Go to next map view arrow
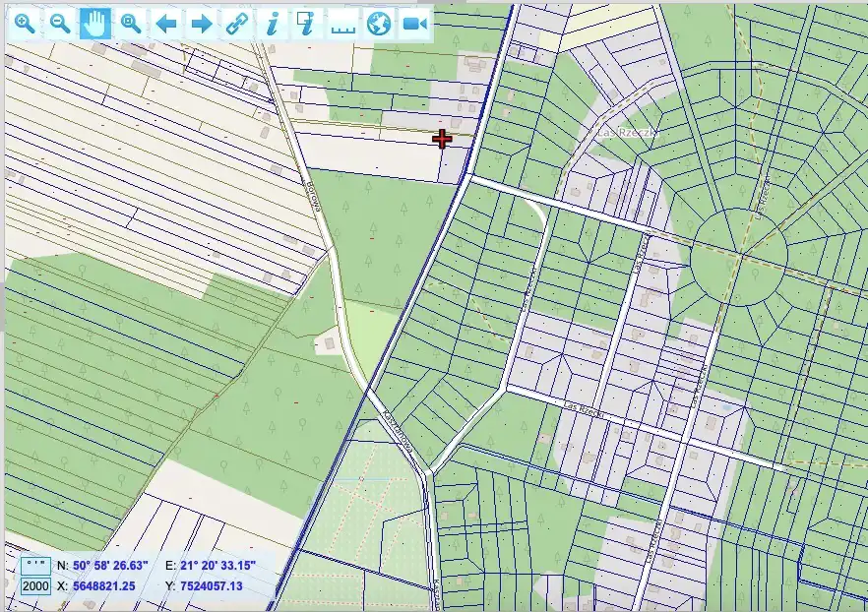Image resolution: width=868 pixels, height=612 pixels. (201, 24)
